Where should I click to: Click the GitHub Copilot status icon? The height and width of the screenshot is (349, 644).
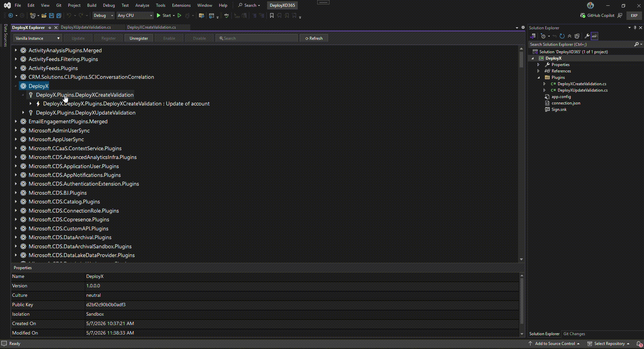[583, 15]
